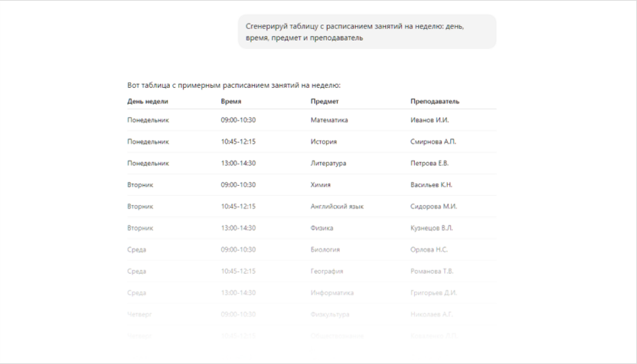
Task: Click the 'День недели' column header
Action: tap(148, 101)
